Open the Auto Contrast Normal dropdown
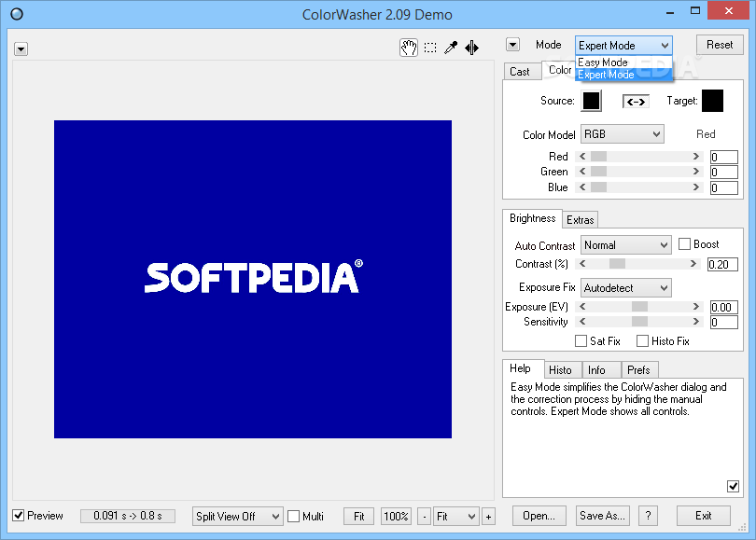Screen dimensions: 756x540 [x=626, y=245]
